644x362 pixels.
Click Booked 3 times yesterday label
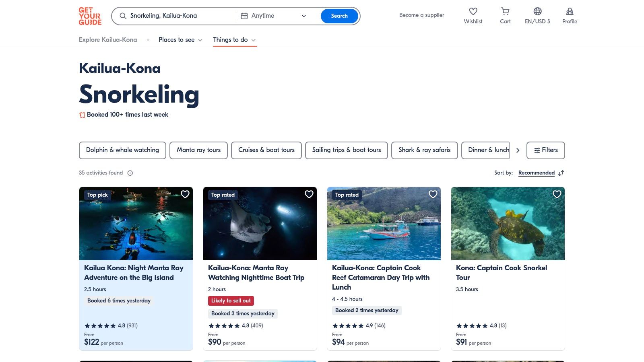[243, 314]
